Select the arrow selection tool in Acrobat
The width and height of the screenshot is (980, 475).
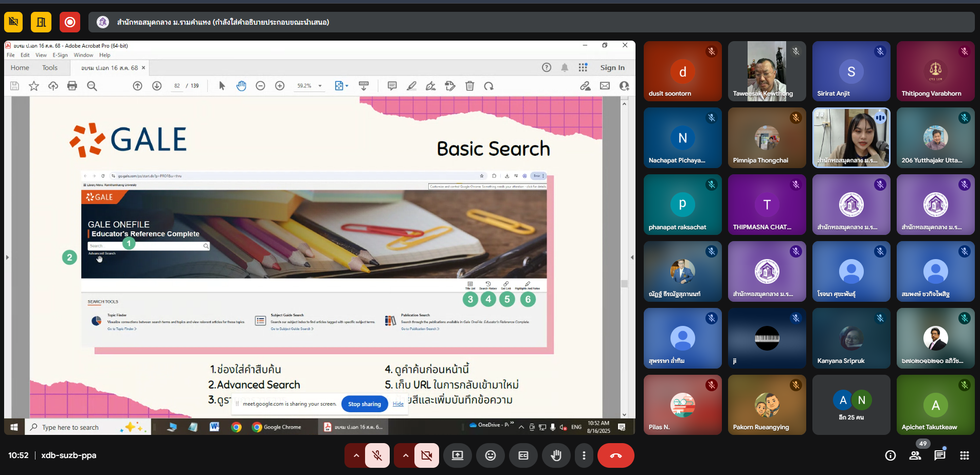pos(222,86)
